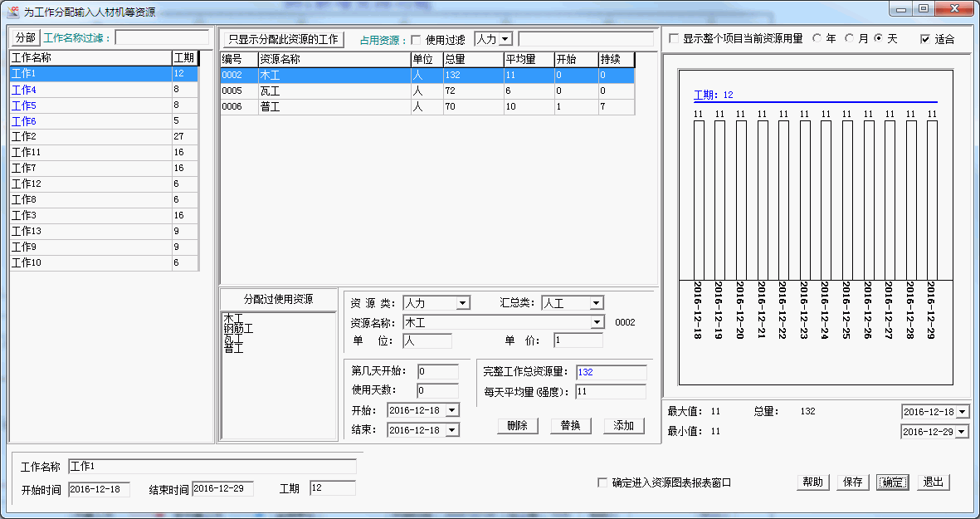Screen dimensions: 980x519
Task: Open the 开始 date picker dropdown
Action: [x=451, y=410]
